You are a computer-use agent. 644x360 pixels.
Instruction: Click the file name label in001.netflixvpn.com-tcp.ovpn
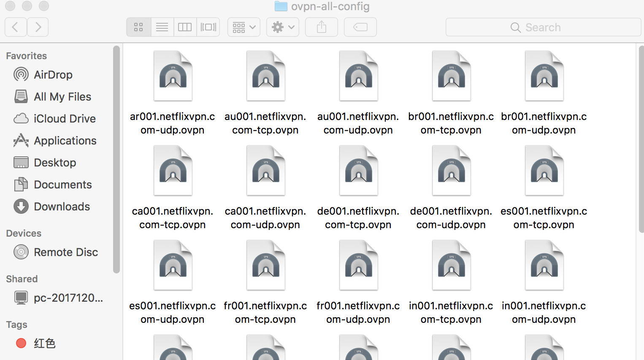[451, 313]
